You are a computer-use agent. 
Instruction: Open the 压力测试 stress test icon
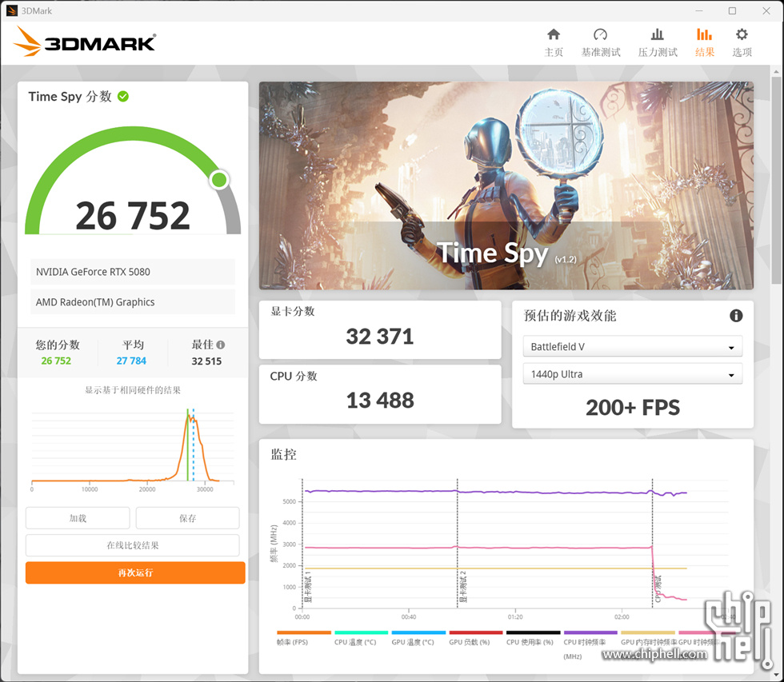pyautogui.click(x=657, y=34)
